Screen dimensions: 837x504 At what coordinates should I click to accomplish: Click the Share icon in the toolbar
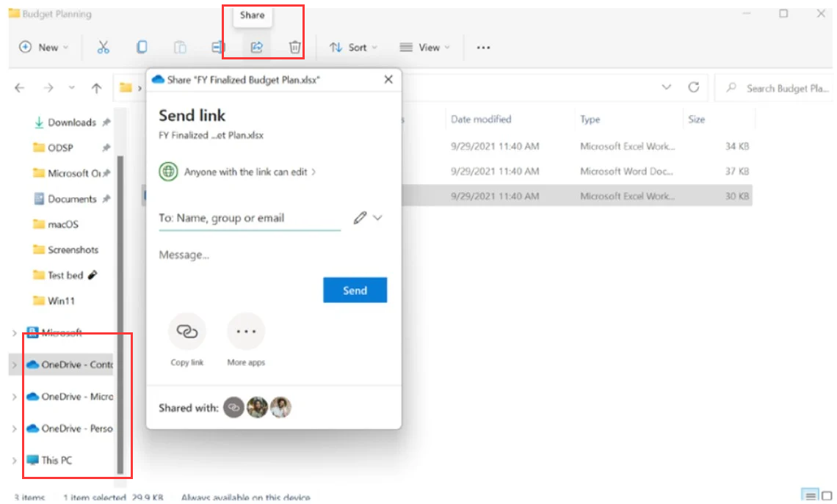click(x=255, y=46)
